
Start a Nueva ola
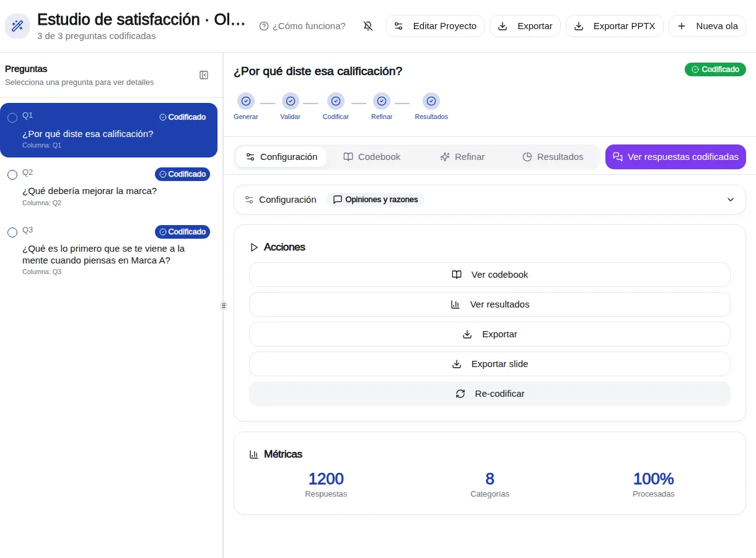tap(707, 26)
